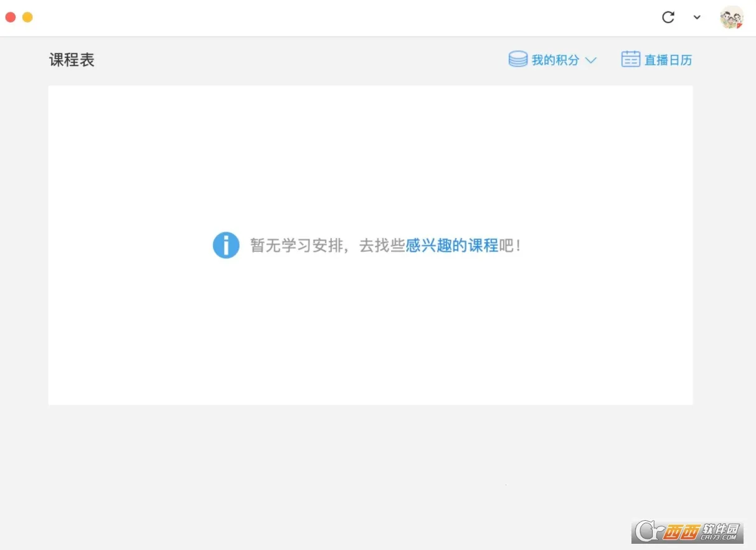This screenshot has width=756, height=550.
Task: Click the blue info icon next to the empty-schedule message
Action: click(226, 245)
